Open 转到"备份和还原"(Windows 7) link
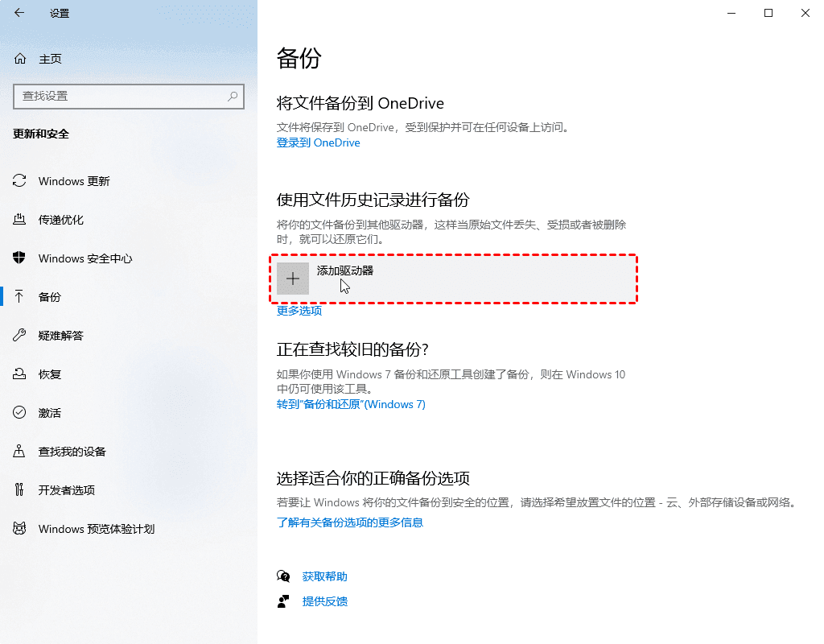The height and width of the screenshot is (644, 824). point(351,404)
